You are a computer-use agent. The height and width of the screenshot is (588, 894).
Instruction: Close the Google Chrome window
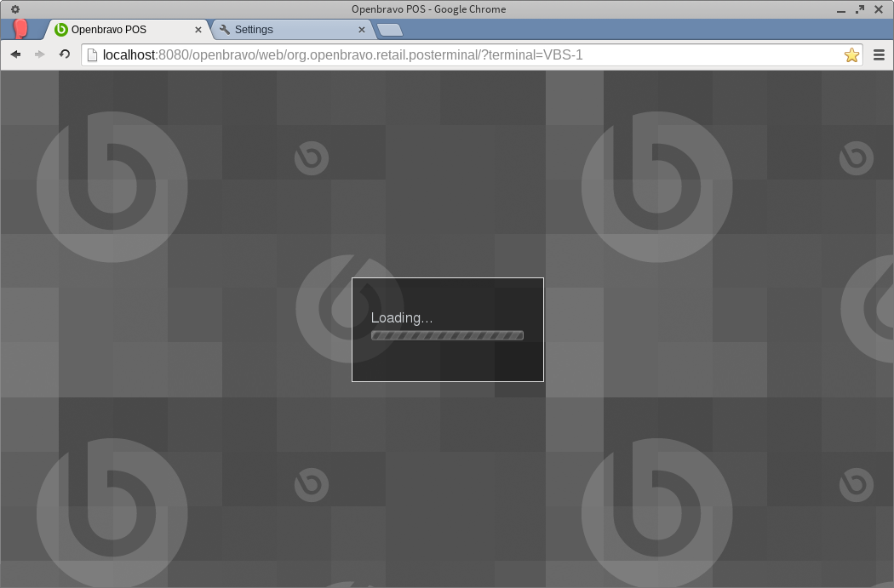(879, 9)
